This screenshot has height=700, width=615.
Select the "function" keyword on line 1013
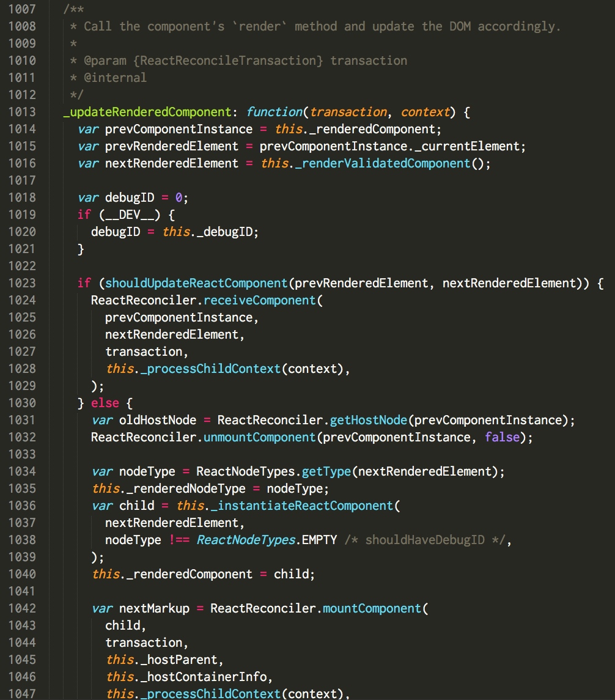(274, 112)
